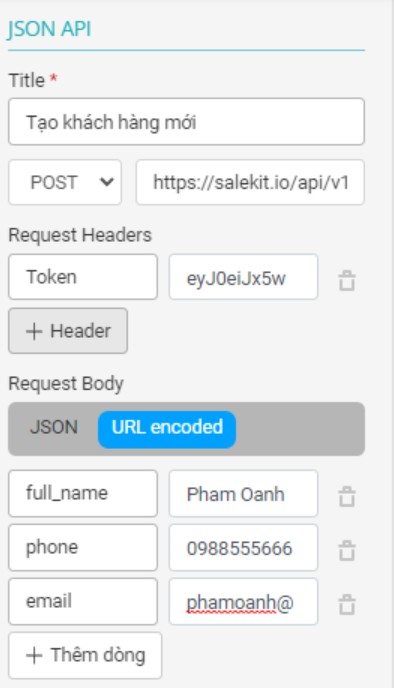Edit the Title field Tạo khách hàng mới
Screen dimensions: 394x688
click(186, 122)
